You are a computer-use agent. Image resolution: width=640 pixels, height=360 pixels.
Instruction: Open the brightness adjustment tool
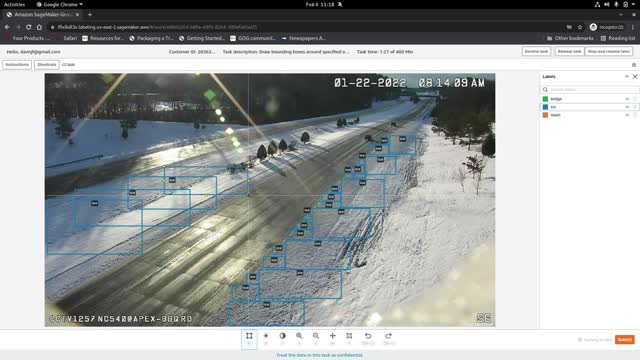point(266,336)
